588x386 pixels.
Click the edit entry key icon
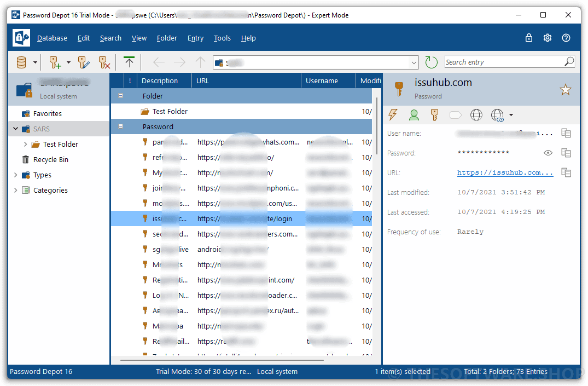[x=83, y=62]
